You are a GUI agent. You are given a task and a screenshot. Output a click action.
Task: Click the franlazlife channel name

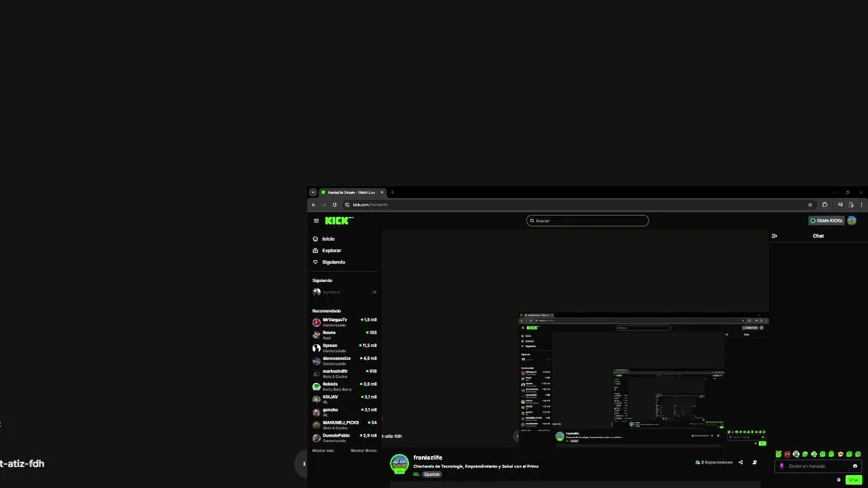(x=428, y=457)
